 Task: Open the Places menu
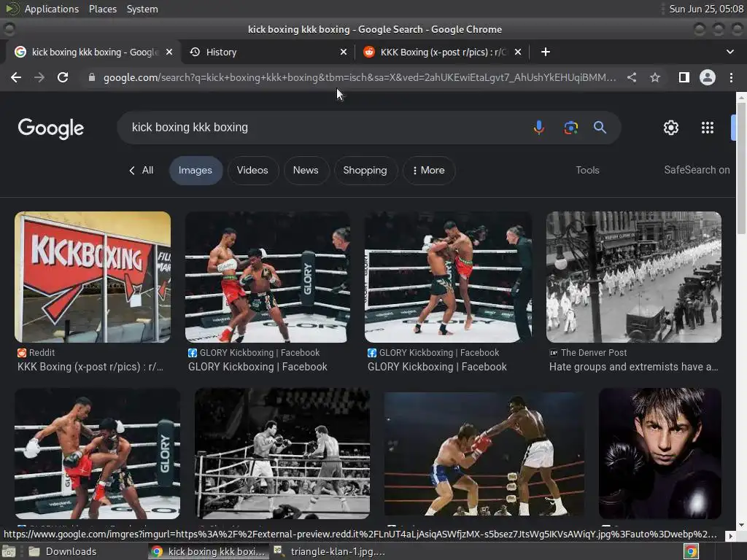103,9
